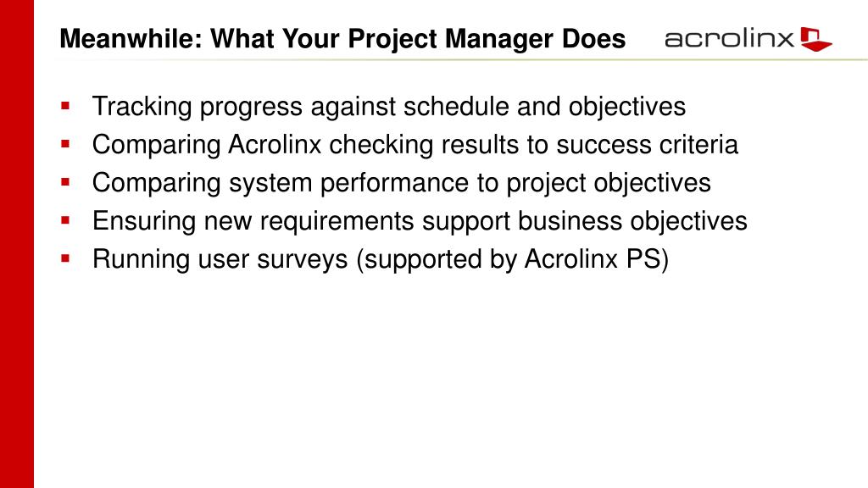Viewport: 868px width, 488px height.
Task: Click the Comparing system performance line
Action: coord(401,183)
